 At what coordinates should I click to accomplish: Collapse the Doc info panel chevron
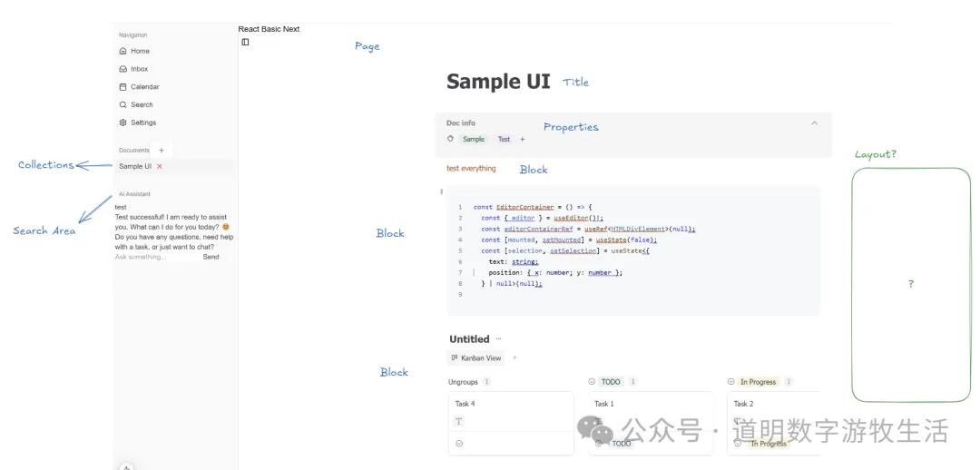[814, 123]
